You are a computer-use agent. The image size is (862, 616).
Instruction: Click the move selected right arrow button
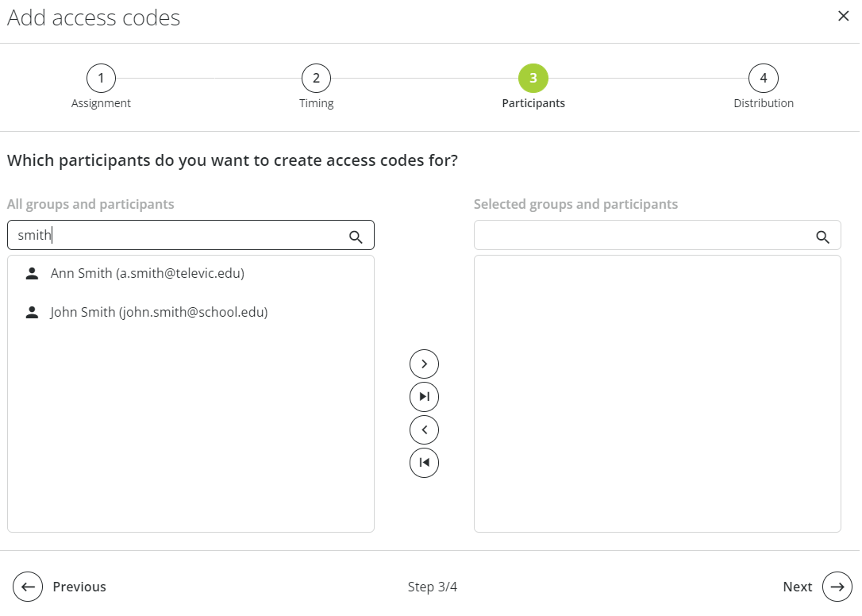(x=424, y=364)
